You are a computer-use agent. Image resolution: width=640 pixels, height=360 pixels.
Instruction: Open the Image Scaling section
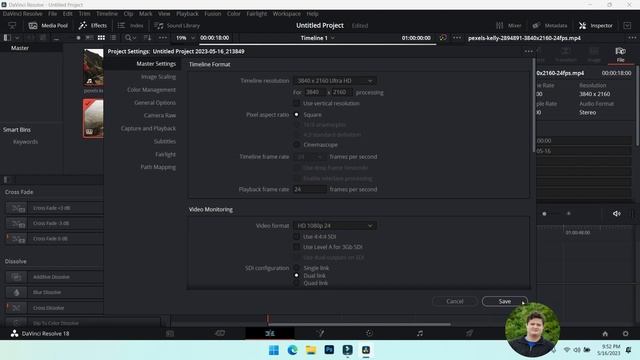[x=158, y=77]
